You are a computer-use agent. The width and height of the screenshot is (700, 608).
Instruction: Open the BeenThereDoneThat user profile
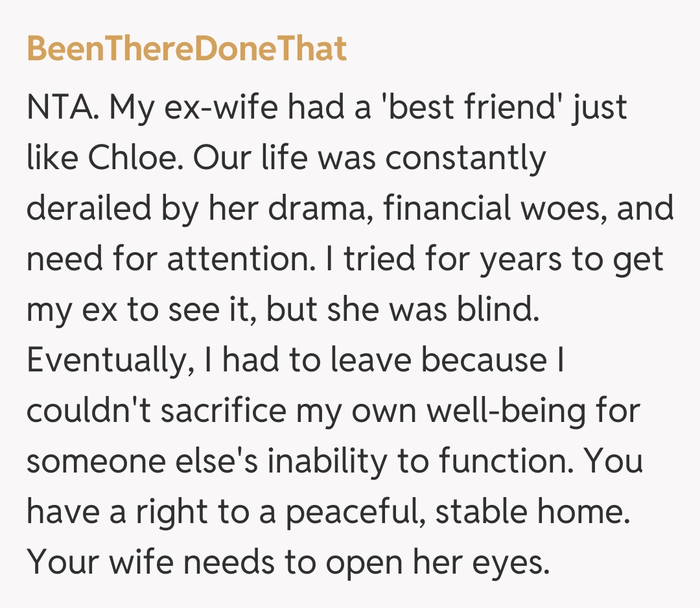187,49
